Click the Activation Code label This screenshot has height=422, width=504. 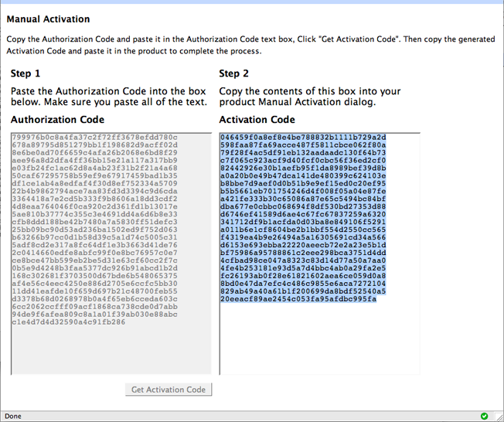pos(257,120)
